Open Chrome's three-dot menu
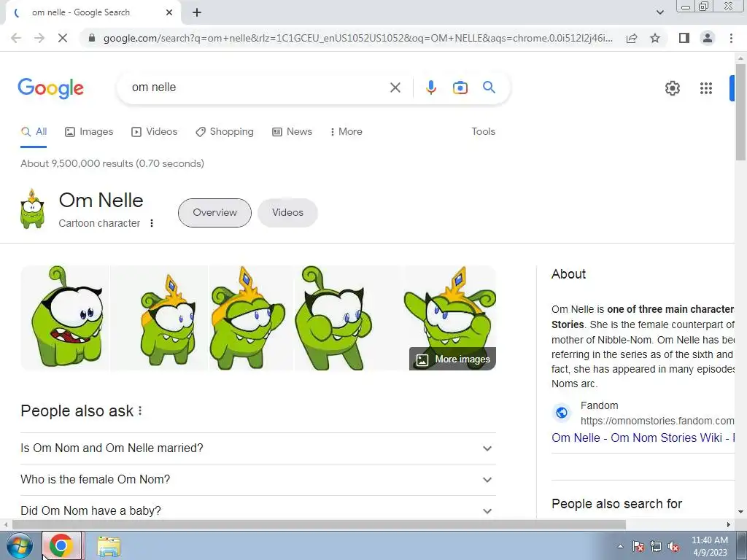The height and width of the screenshot is (560, 747). click(731, 38)
